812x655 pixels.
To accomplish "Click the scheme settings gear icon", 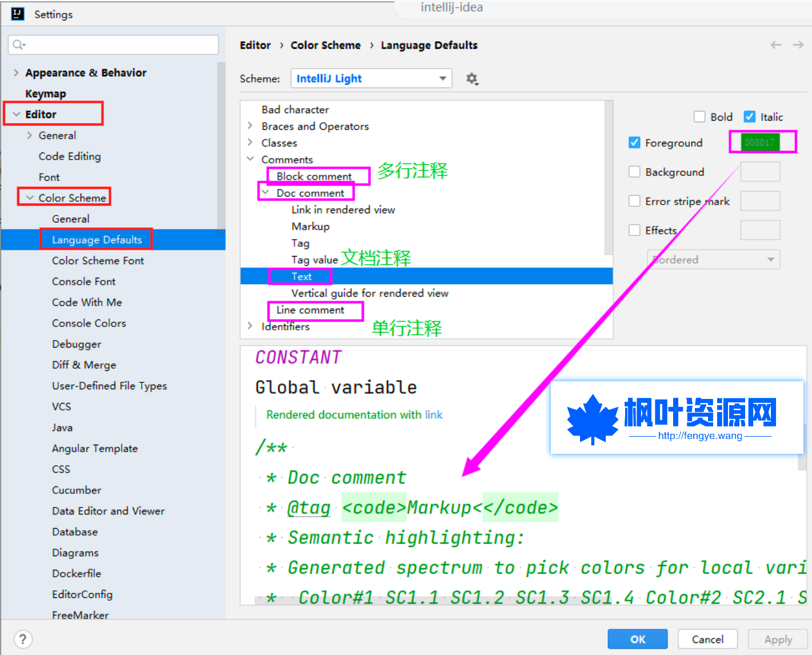I will click(471, 79).
